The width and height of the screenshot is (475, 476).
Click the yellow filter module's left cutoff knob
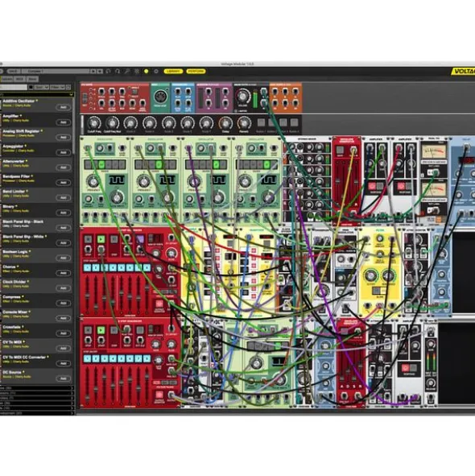tap(370, 275)
